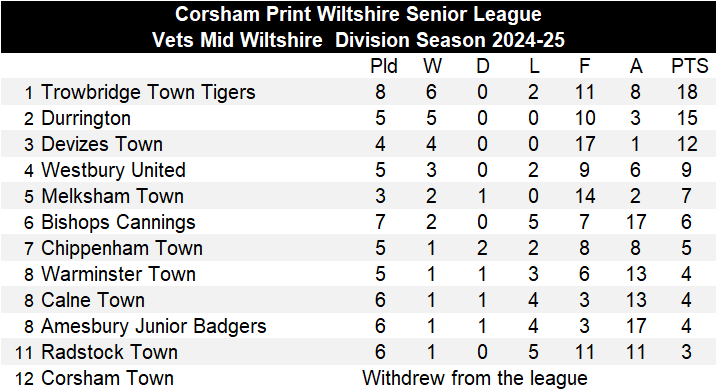
Task: Click Devizes Town goals for value 17
Action: (585, 144)
